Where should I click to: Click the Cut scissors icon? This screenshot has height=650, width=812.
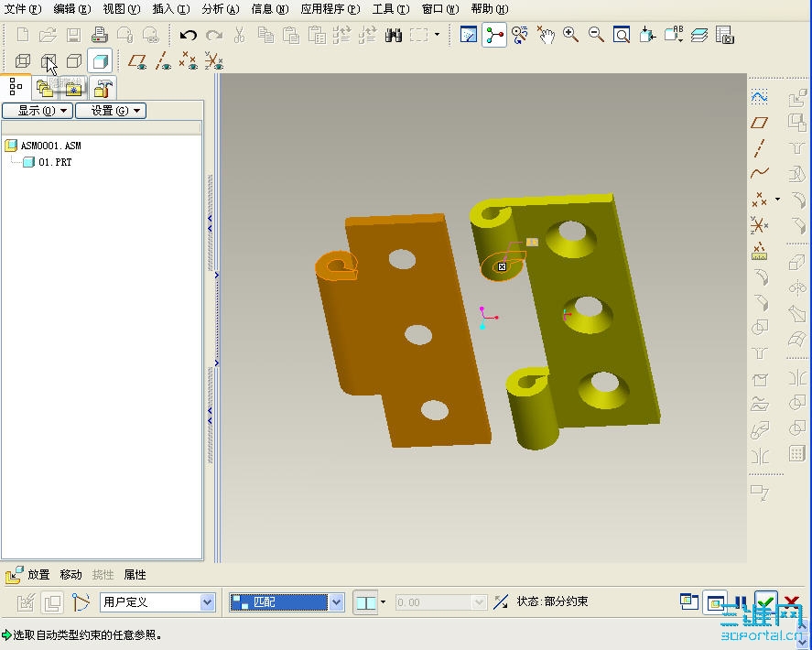(239, 35)
